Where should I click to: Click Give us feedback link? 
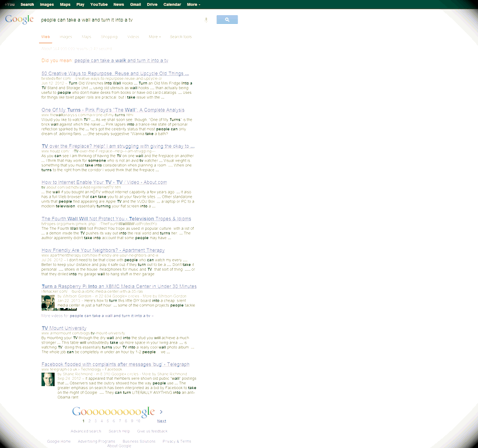(152, 431)
